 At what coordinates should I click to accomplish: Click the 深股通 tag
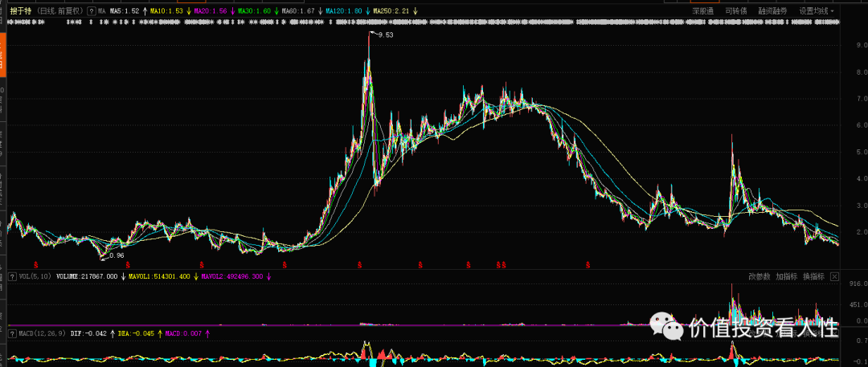click(x=703, y=11)
